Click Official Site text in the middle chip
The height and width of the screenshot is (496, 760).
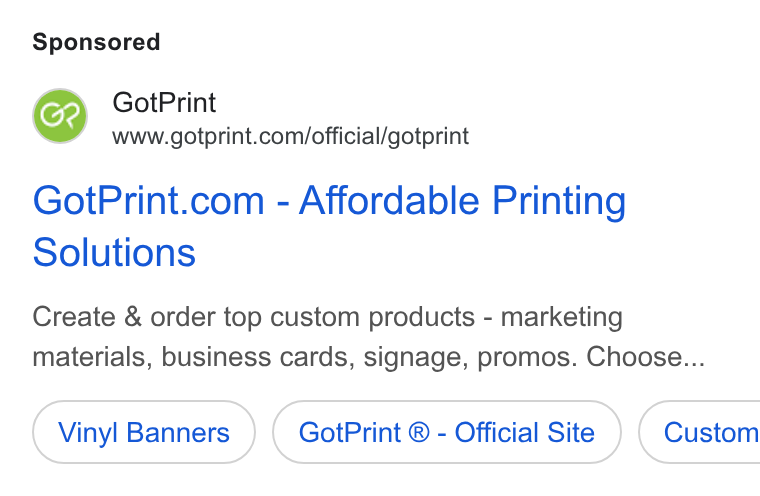click(x=524, y=432)
